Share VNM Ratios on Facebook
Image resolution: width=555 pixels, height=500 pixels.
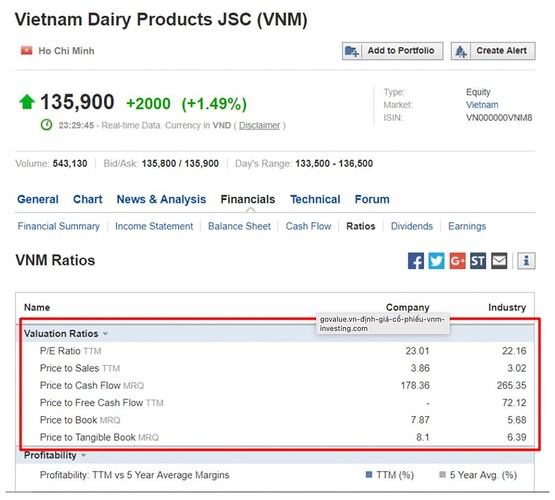click(x=416, y=261)
